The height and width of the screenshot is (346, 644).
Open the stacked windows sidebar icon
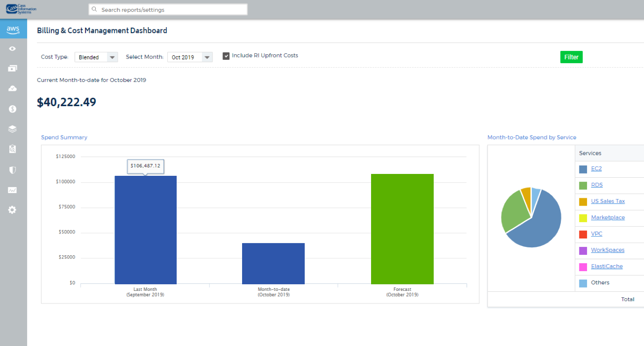pyautogui.click(x=13, y=68)
